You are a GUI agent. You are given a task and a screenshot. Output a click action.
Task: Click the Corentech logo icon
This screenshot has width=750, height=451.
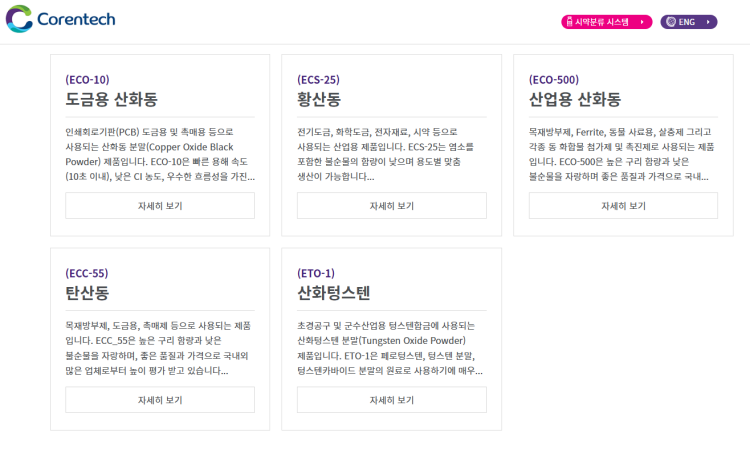(x=19, y=19)
